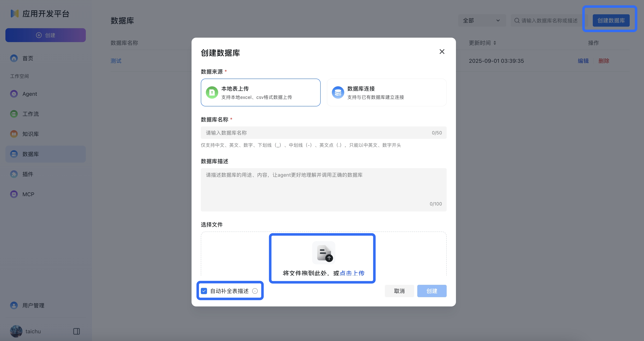
Task: Toggle the 更新时间 sort order
Action: (x=495, y=43)
